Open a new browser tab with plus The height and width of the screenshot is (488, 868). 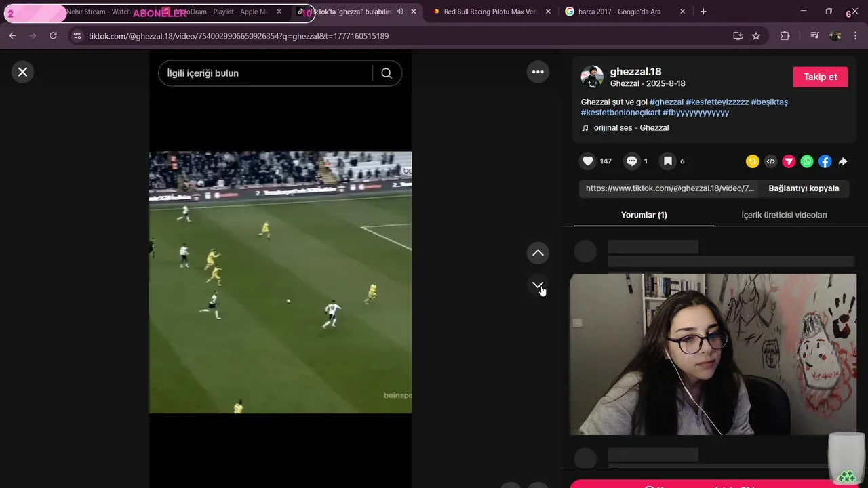[703, 12]
